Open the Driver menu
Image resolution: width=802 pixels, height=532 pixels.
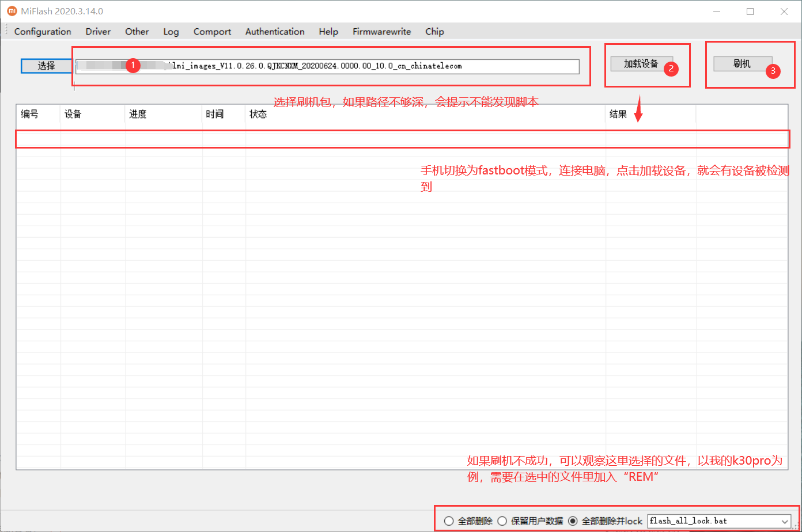coord(98,32)
